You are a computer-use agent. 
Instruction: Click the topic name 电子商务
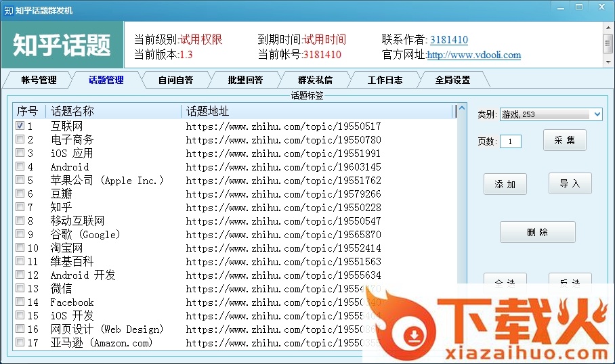[72, 140]
